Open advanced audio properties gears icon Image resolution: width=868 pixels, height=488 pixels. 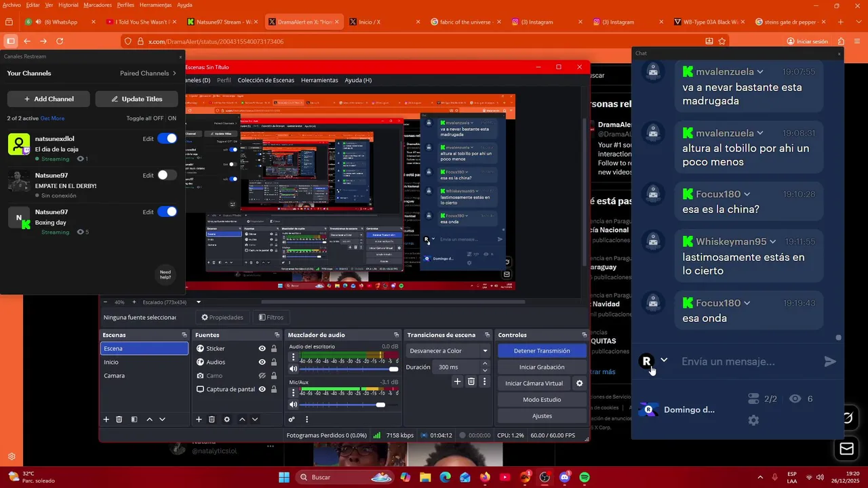[x=292, y=420]
